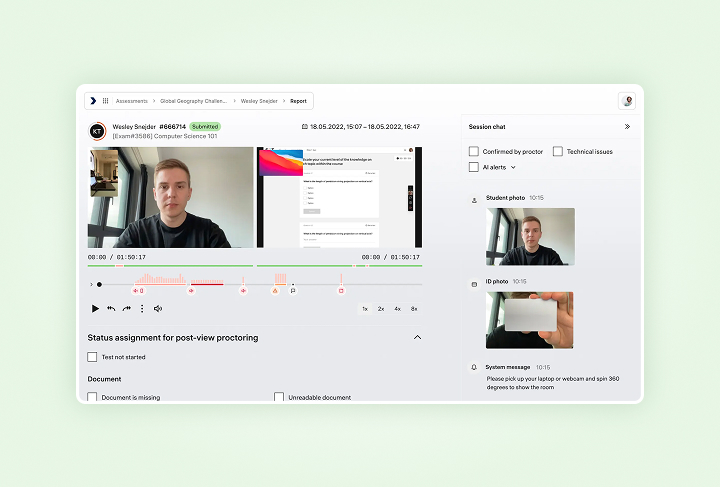Click the Student photo upload icon

[x=474, y=200]
